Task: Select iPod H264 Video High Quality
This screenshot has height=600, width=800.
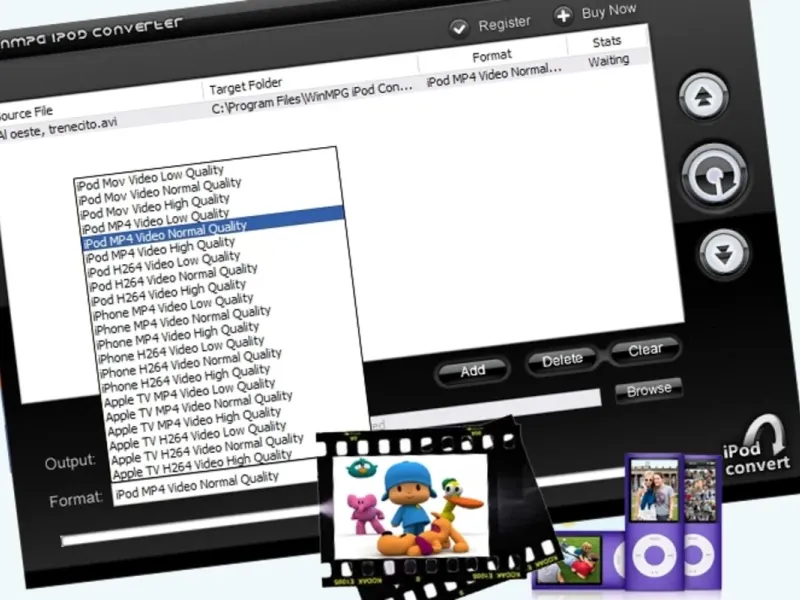Action: click(168, 293)
